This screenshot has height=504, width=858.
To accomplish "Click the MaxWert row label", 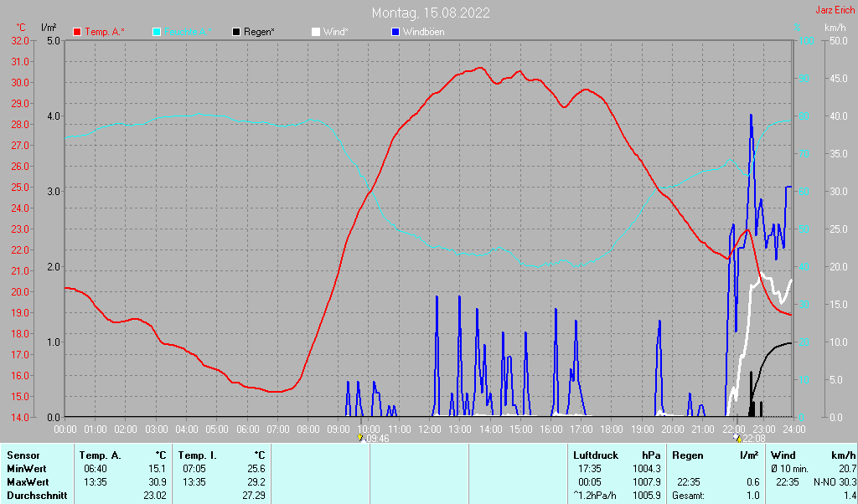I will click(x=28, y=482).
